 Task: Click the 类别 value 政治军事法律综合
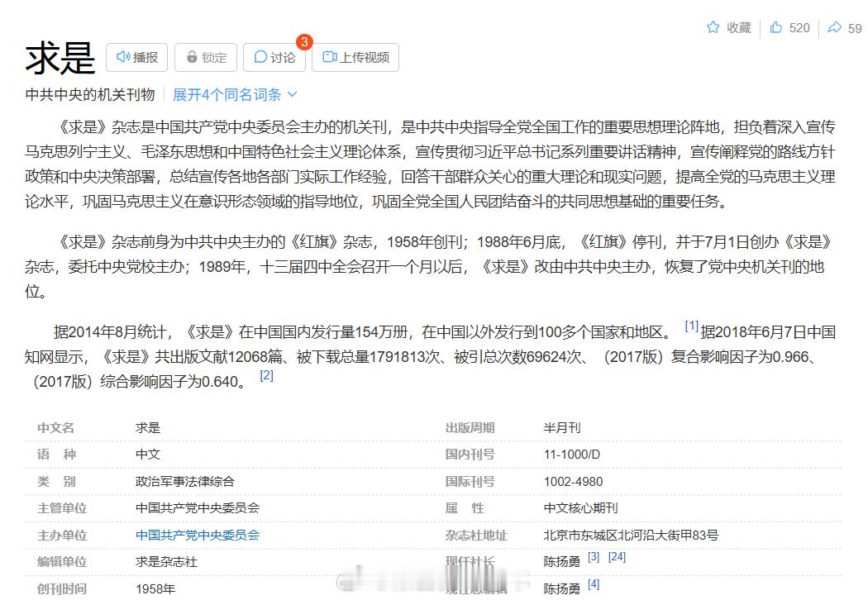(185, 482)
